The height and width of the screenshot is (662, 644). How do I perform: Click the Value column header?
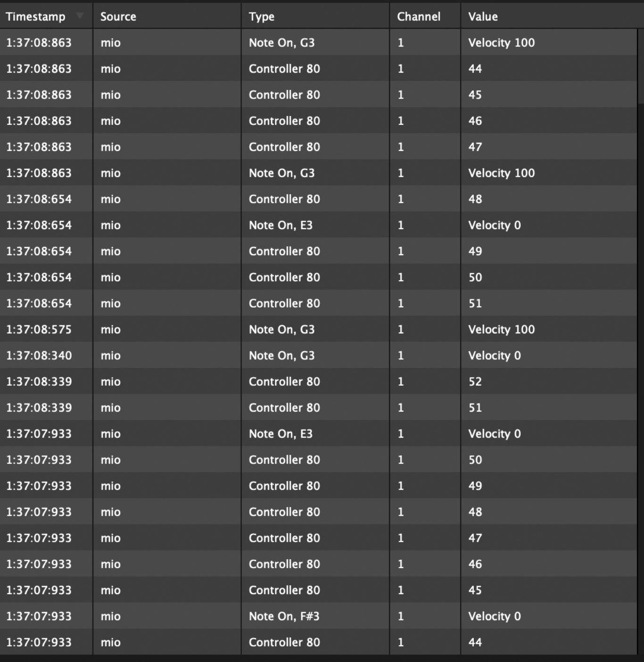pos(483,17)
